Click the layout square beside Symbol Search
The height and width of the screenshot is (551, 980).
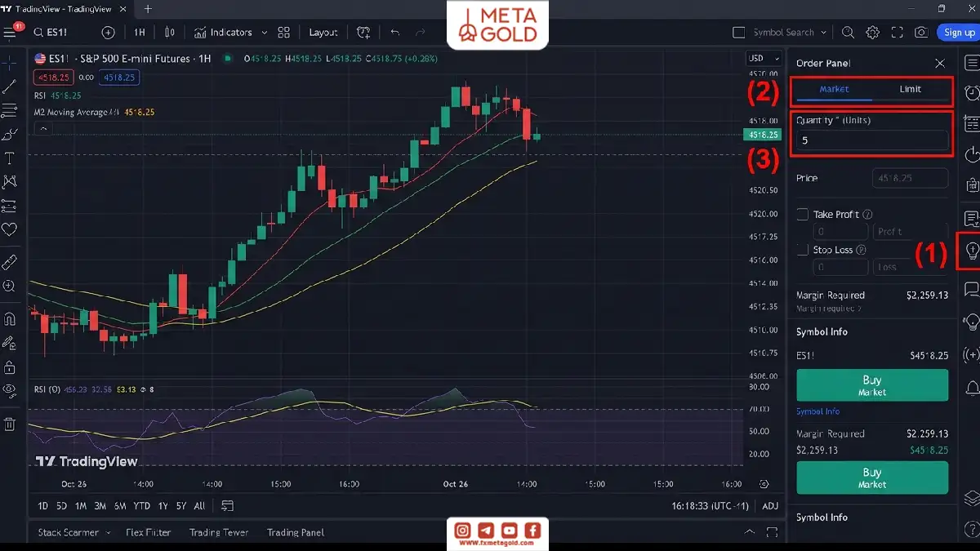pyautogui.click(x=739, y=33)
